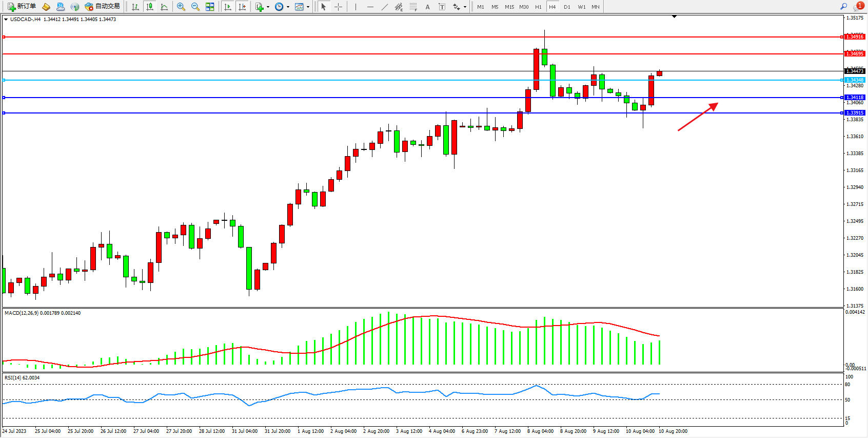The width and height of the screenshot is (868, 438).
Task: Switch chart to line chart mode
Action: pos(164,7)
